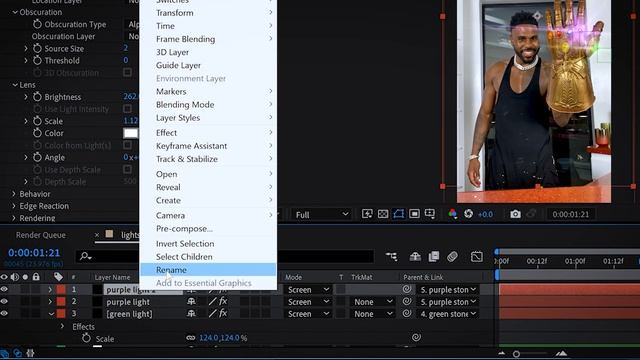Open the Composition Mini-Flowchart icon

click(x=391, y=256)
